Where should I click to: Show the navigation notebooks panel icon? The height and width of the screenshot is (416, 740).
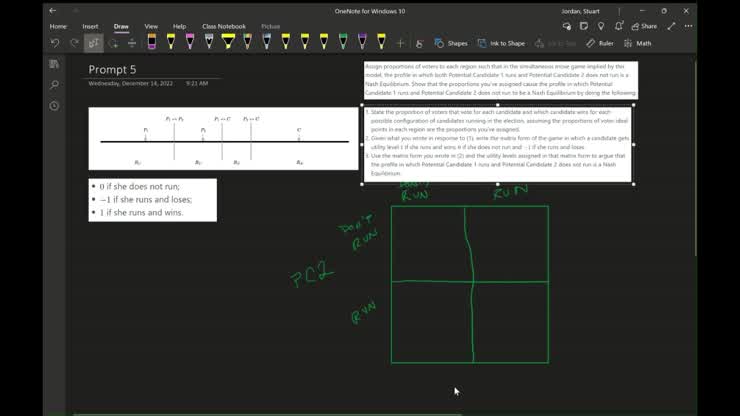tap(54, 64)
